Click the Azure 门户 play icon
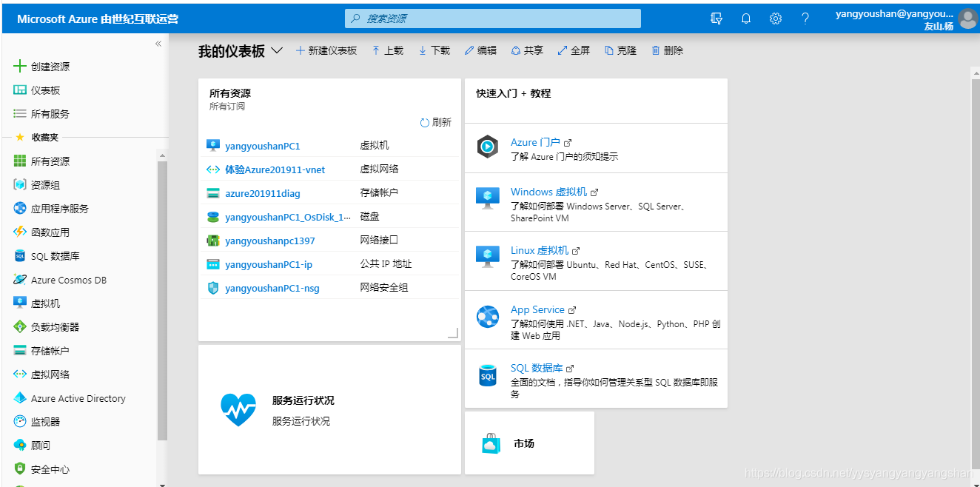The width and height of the screenshot is (980, 487). (488, 147)
